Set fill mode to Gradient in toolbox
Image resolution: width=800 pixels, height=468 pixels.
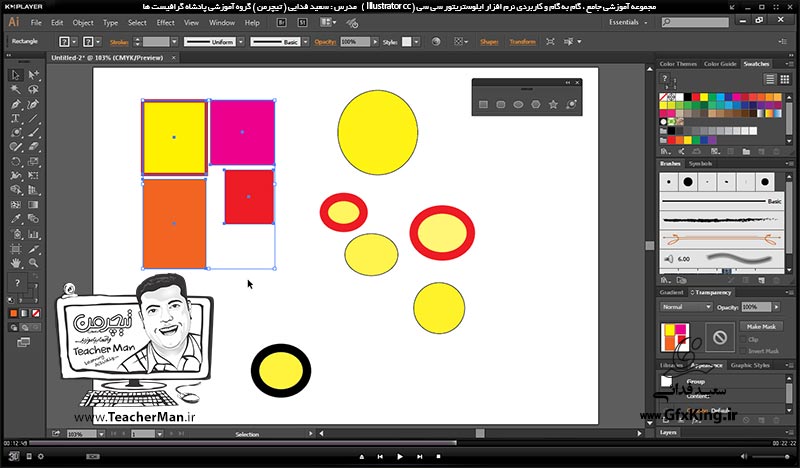coord(24,313)
